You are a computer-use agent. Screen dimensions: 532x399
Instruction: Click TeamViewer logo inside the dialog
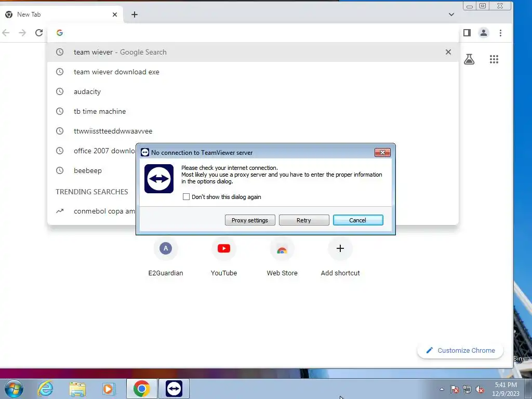[159, 179]
